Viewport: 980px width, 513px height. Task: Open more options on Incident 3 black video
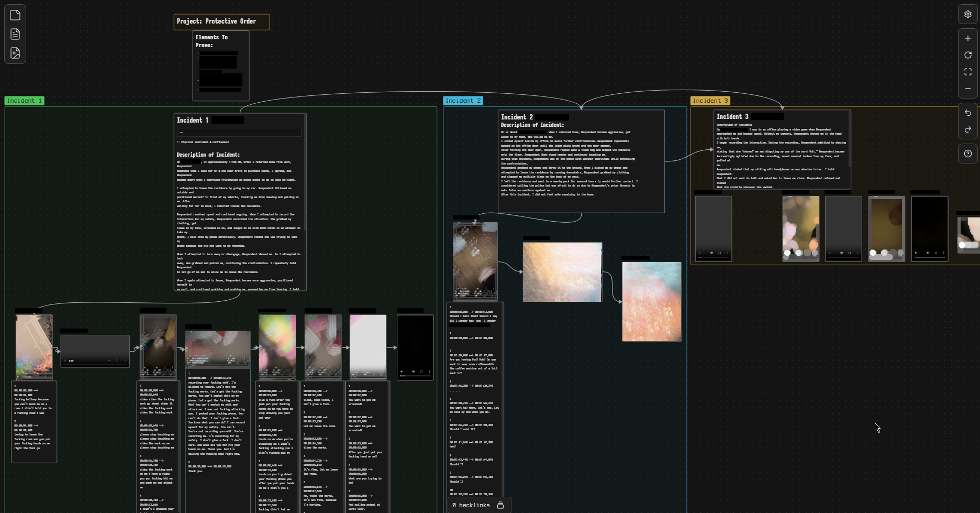pyautogui.click(x=944, y=253)
